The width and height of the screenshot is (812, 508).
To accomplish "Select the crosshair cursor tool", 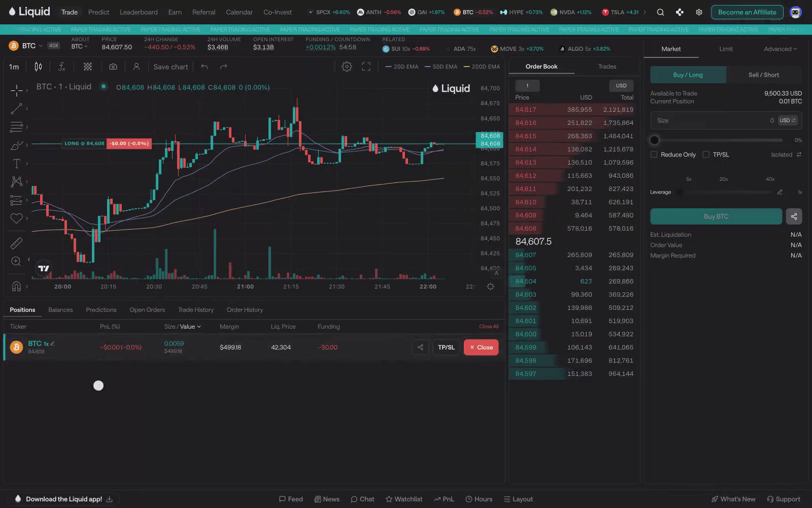I will [16, 90].
